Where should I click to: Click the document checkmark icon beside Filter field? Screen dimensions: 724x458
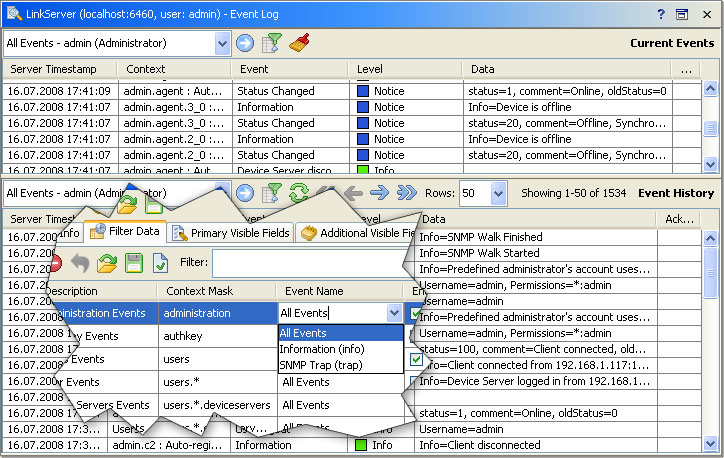point(160,263)
